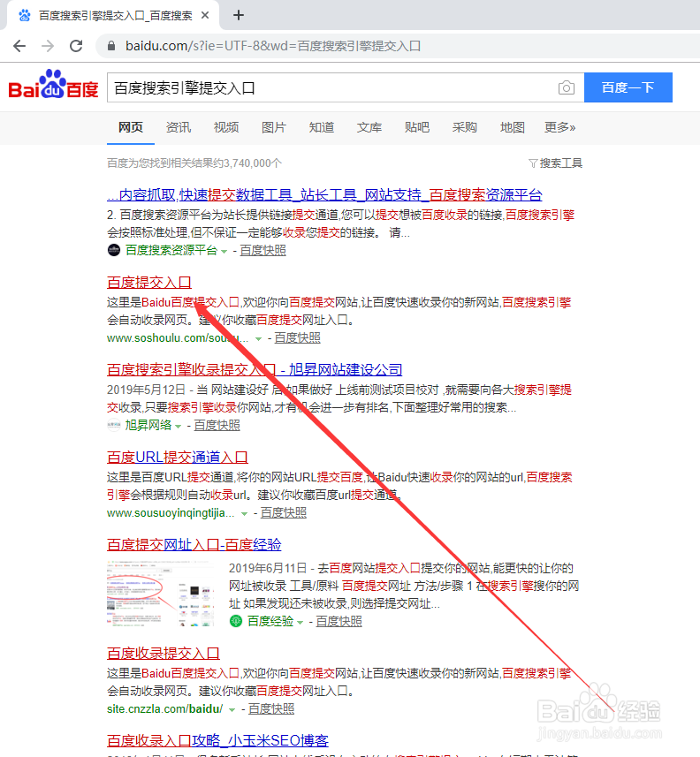Click the padlock icon in address bar

[111, 46]
